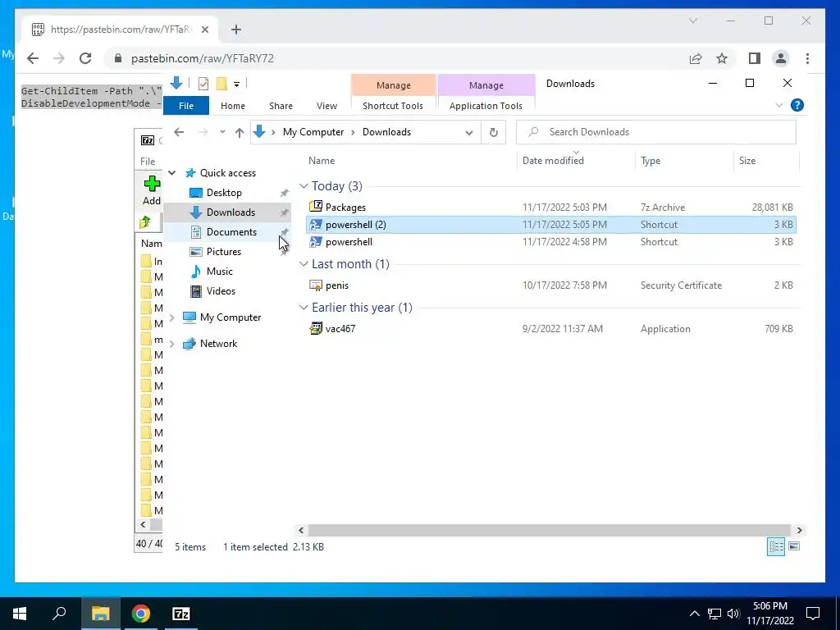The height and width of the screenshot is (630, 840).
Task: Open a new Chrome tab
Action: click(236, 30)
